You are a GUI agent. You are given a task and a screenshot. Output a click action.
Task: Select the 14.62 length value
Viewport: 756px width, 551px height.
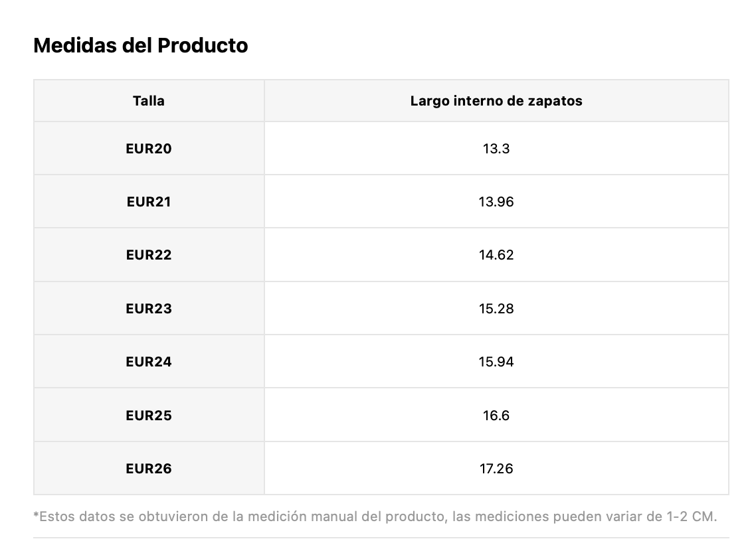click(496, 255)
